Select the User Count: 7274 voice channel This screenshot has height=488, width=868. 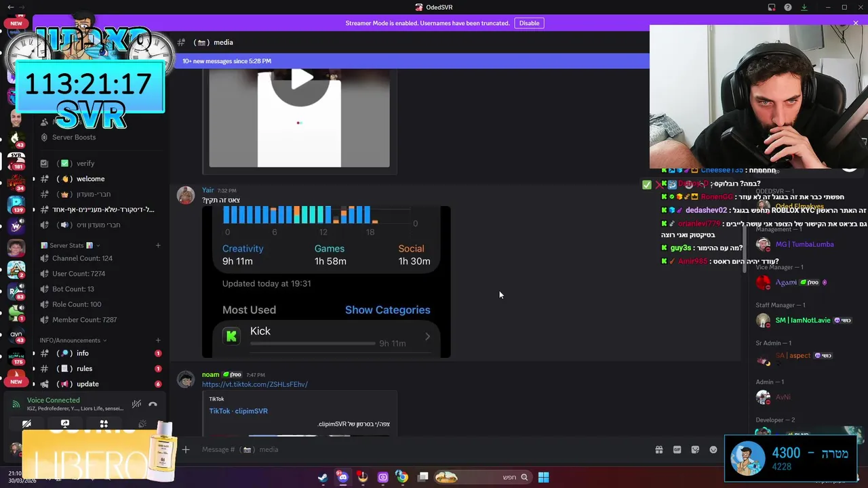[x=79, y=274]
